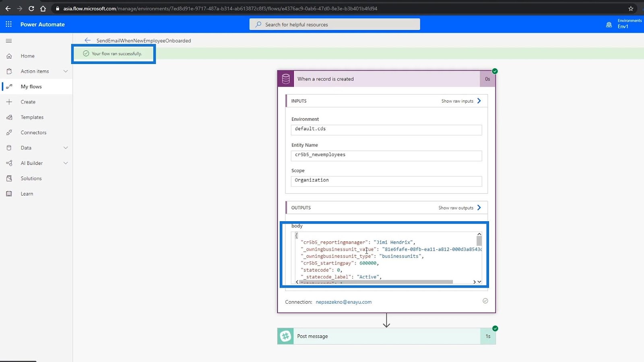Click the Create plus icon
The width and height of the screenshot is (644, 362).
(9, 102)
